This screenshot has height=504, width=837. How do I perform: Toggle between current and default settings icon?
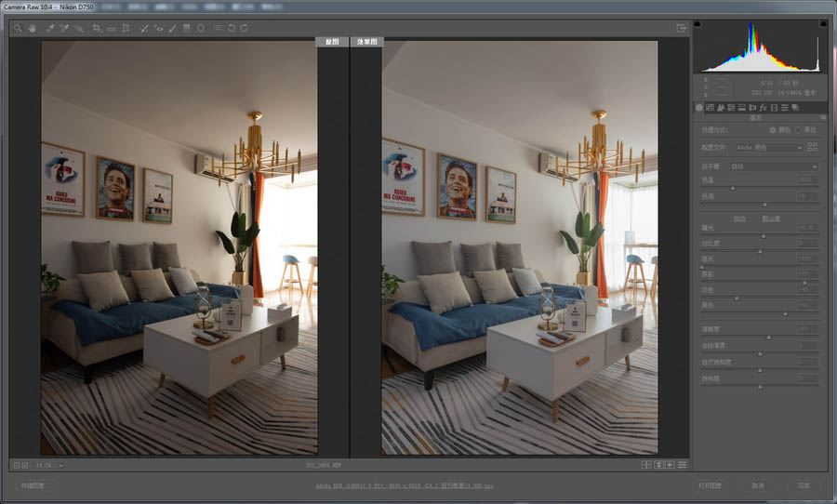pos(683,465)
